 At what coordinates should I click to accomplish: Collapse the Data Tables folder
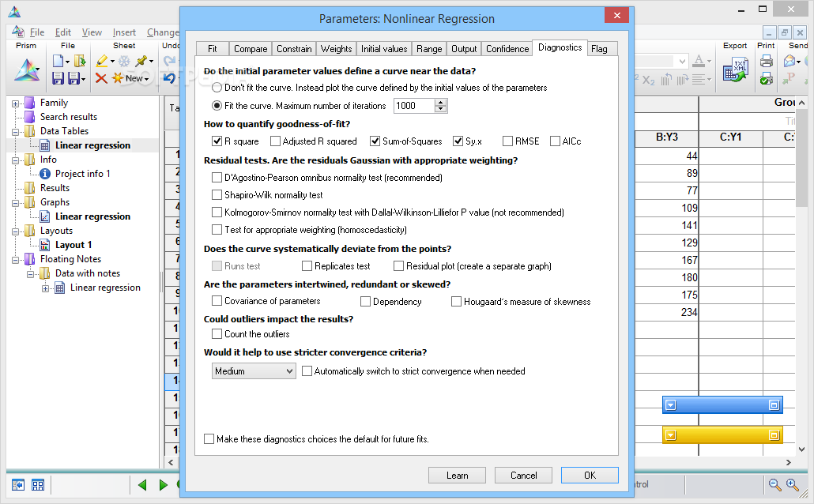(15, 132)
